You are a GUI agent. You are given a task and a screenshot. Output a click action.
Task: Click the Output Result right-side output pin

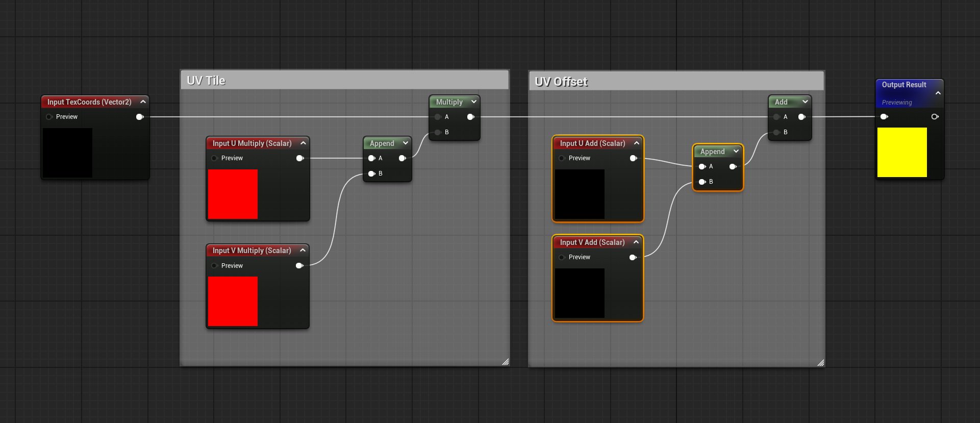935,117
